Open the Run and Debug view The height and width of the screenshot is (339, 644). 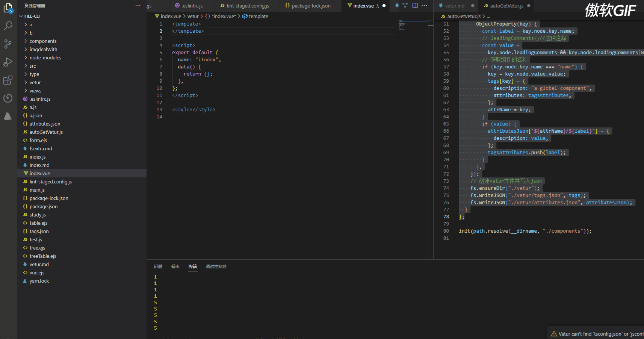(x=8, y=62)
